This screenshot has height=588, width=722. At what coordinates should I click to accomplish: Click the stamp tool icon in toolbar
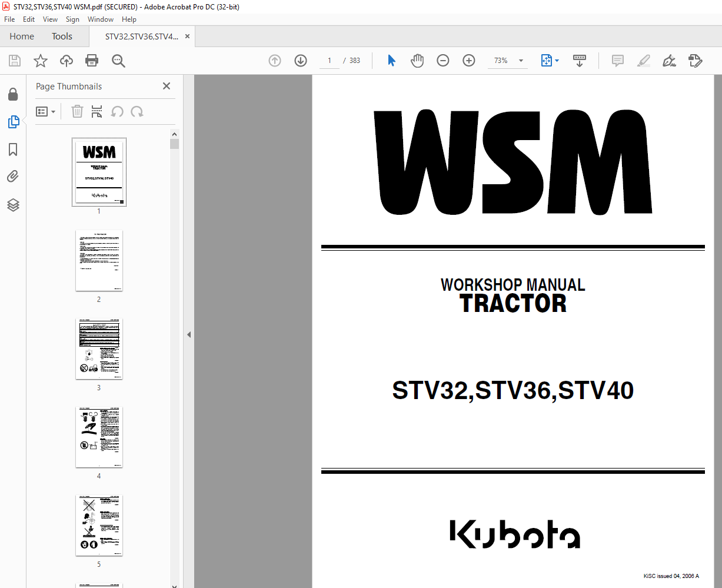point(696,61)
